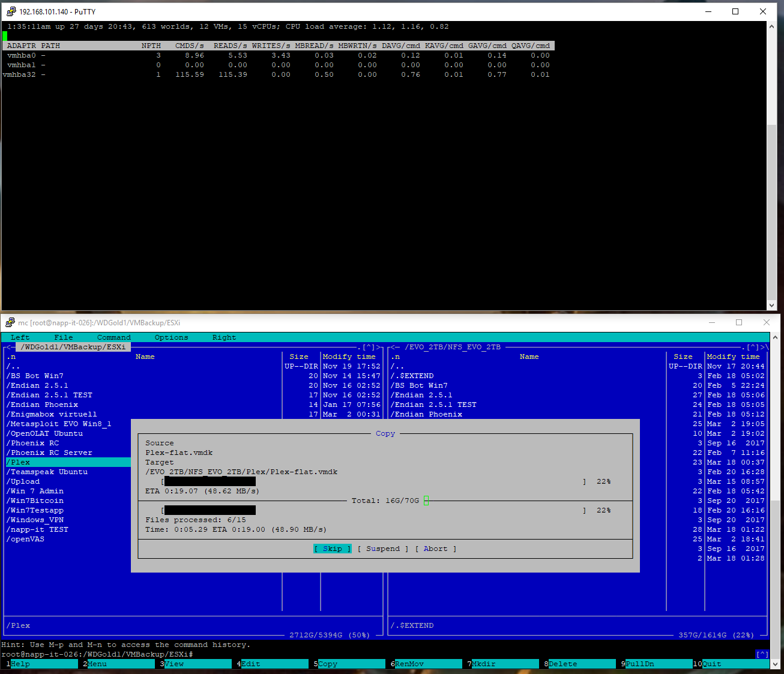
Task: Click scroll down arrow of top PuTTY window
Action: tap(772, 305)
